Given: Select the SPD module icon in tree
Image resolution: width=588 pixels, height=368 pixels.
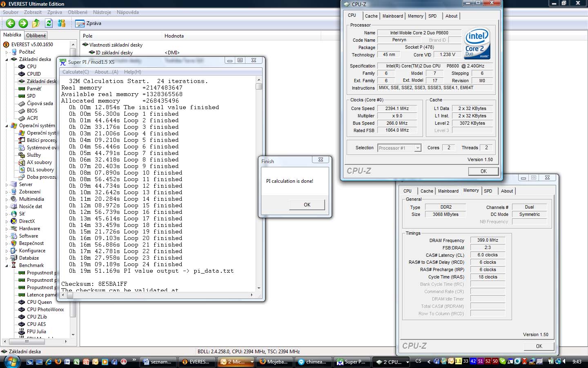Looking at the screenshot, I should coord(22,96).
